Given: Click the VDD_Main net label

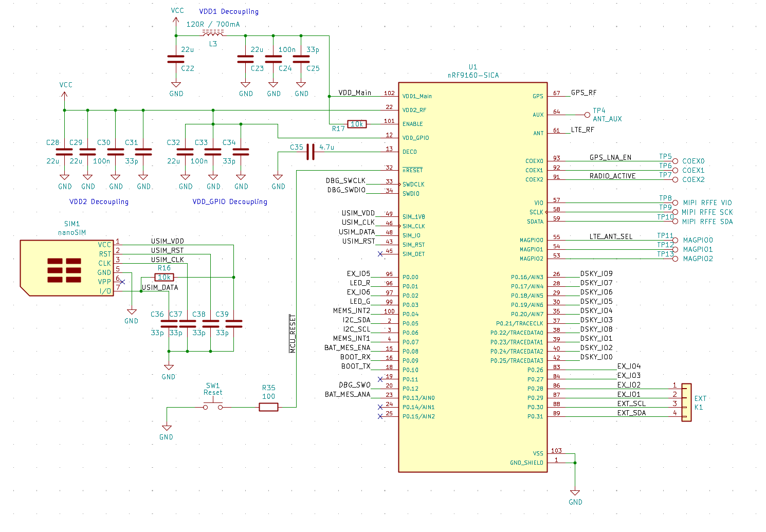Looking at the screenshot, I should (355, 93).
